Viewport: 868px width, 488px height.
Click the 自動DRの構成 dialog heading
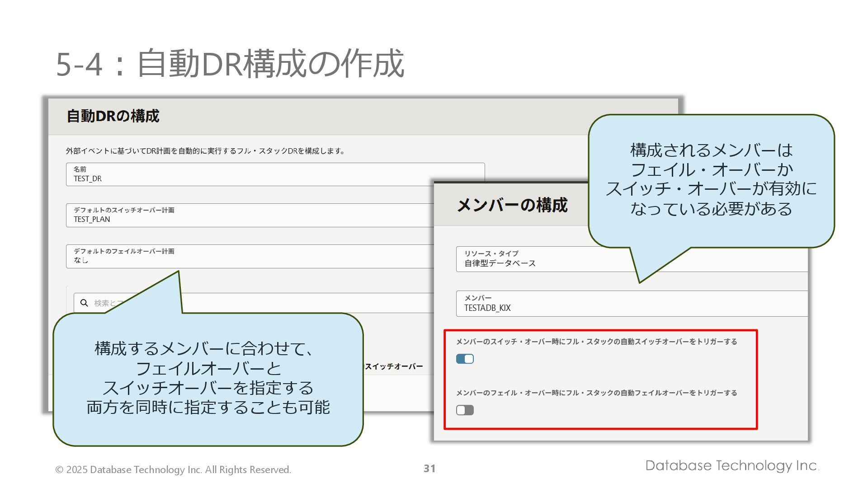[x=113, y=116]
